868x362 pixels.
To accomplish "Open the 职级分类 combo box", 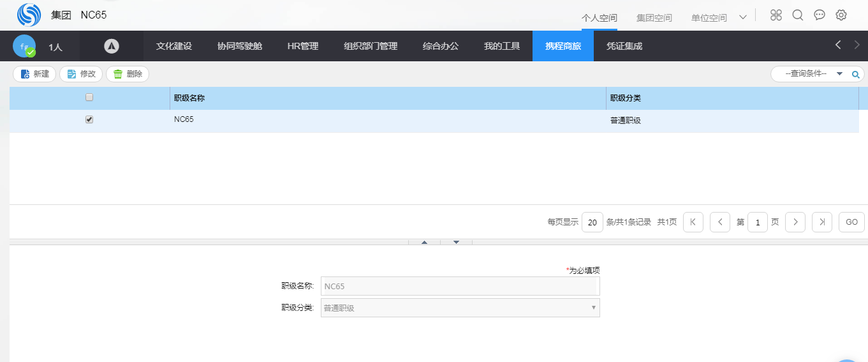I will (460, 308).
